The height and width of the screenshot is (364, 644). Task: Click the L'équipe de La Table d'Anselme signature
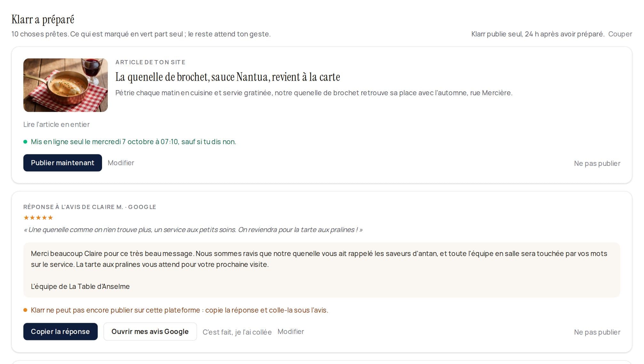80,286
